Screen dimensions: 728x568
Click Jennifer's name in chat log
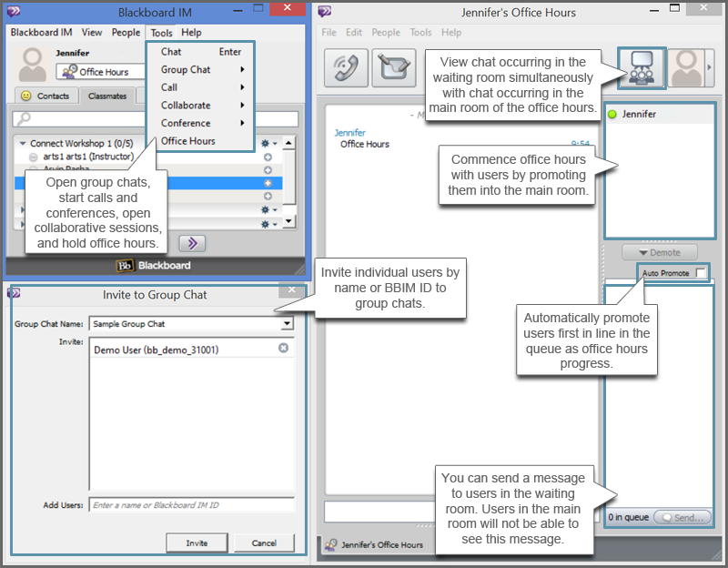click(349, 133)
